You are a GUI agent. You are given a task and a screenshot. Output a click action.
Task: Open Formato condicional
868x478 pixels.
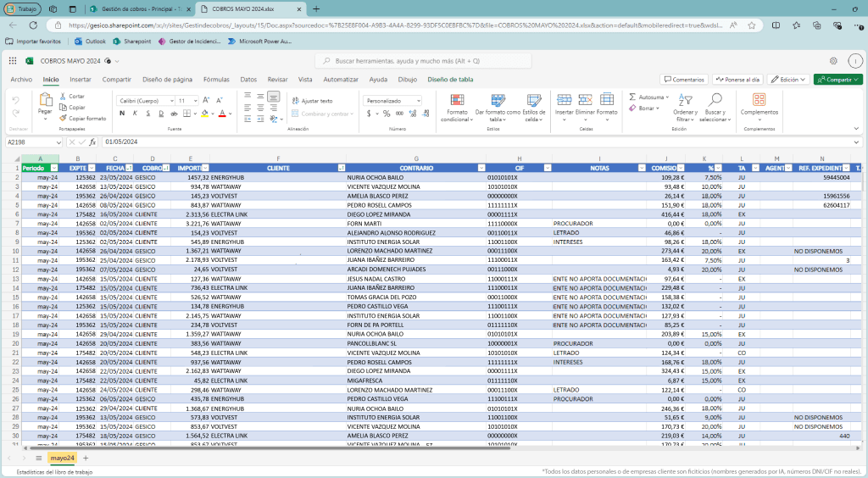(x=457, y=108)
